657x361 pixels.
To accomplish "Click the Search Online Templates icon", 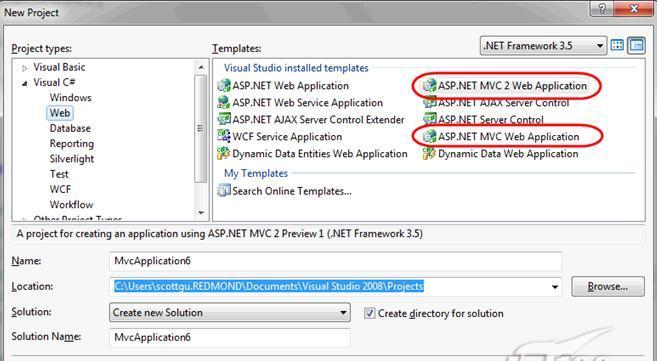I will click(x=224, y=191).
